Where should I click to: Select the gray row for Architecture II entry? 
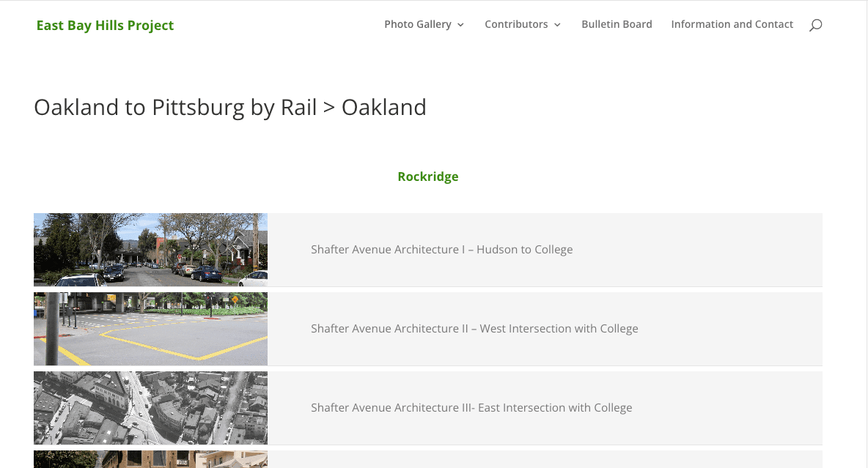(x=718, y=328)
